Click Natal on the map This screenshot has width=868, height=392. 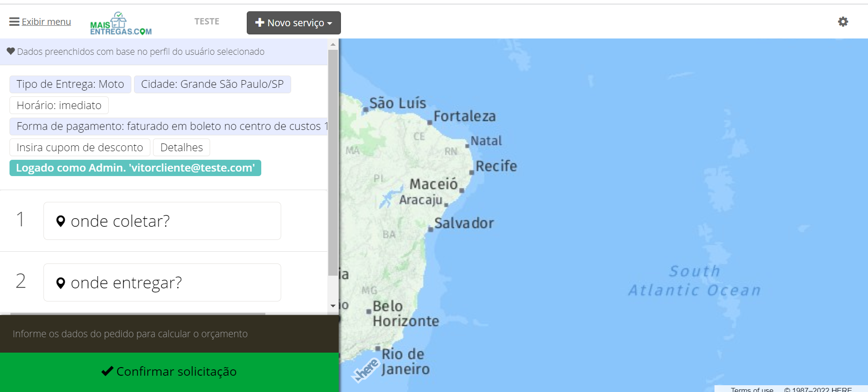click(x=486, y=141)
